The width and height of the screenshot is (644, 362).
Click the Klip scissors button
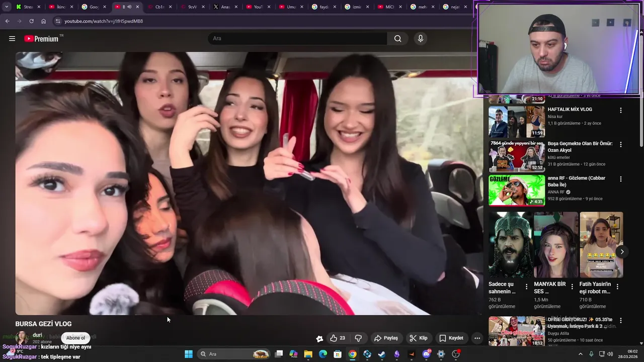(418, 338)
